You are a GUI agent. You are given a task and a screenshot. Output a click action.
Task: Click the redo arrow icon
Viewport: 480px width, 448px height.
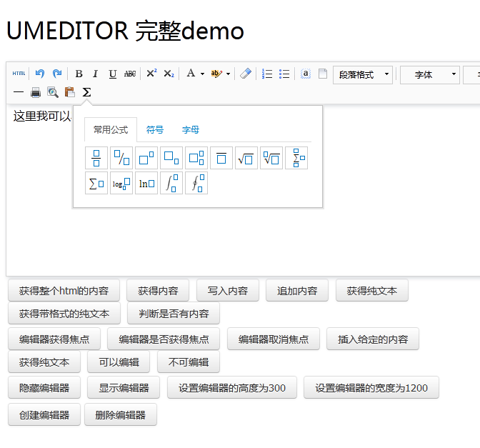click(x=57, y=74)
